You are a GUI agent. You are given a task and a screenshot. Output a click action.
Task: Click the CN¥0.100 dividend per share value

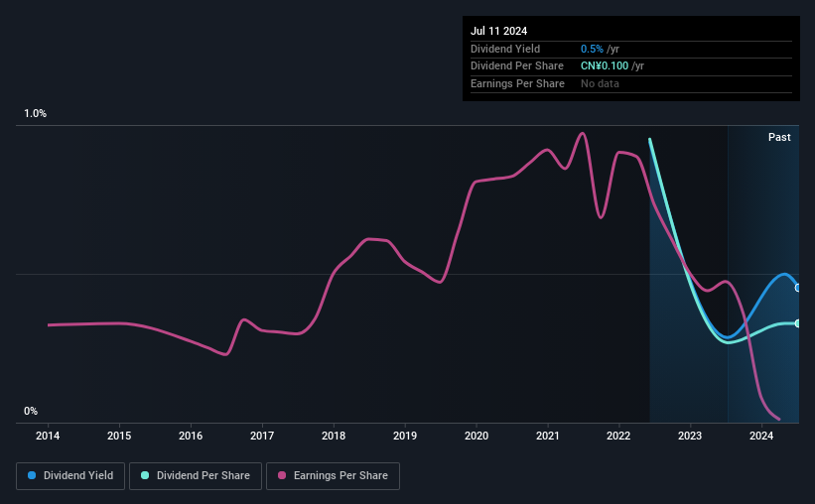pos(605,66)
